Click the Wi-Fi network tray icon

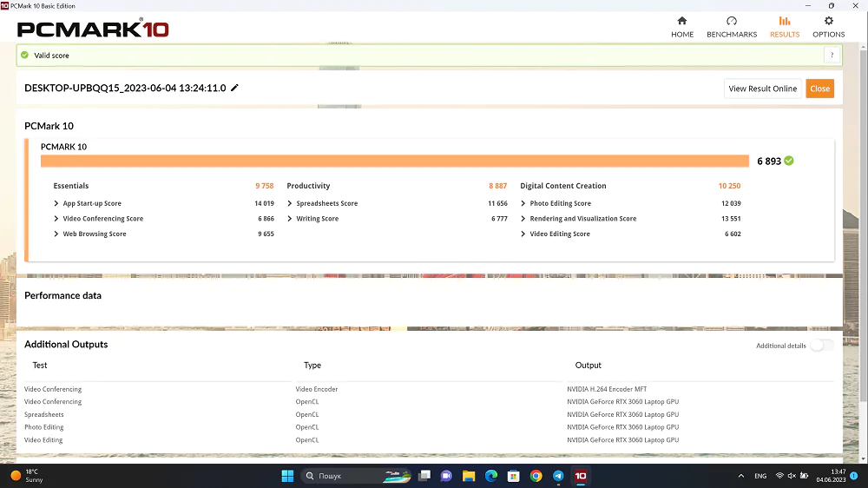point(779,476)
